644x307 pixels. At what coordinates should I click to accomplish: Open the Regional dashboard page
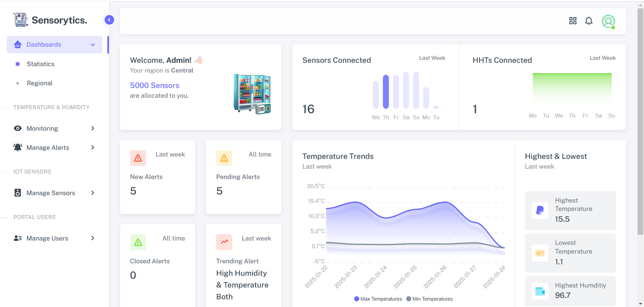(x=40, y=83)
